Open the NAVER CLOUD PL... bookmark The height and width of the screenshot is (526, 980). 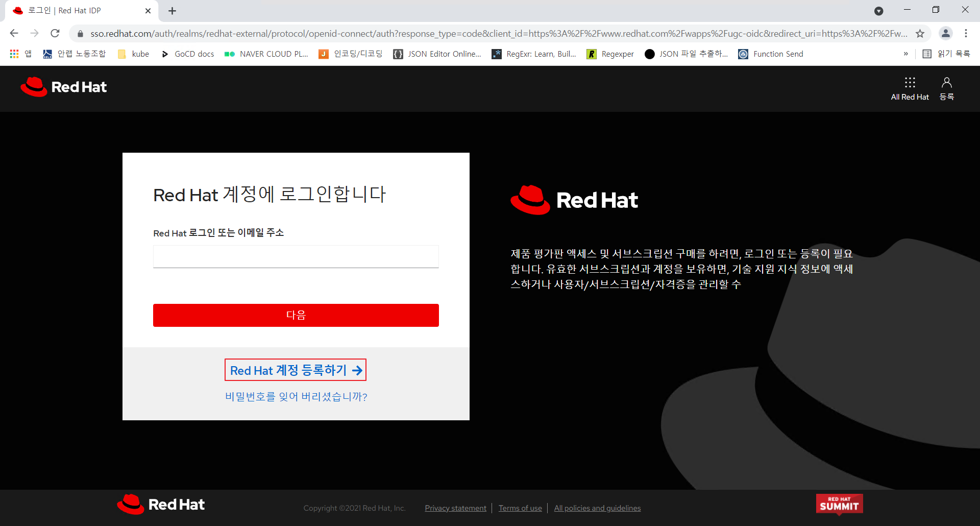[x=266, y=54]
